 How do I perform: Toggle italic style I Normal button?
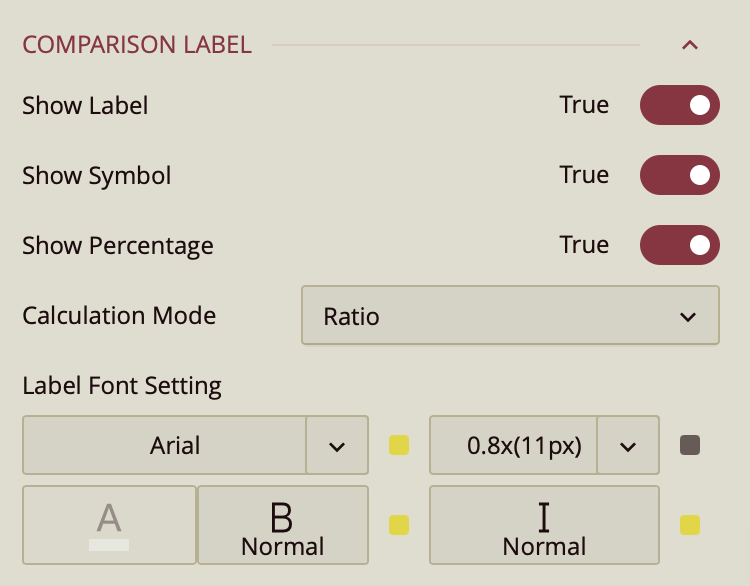[544, 525]
